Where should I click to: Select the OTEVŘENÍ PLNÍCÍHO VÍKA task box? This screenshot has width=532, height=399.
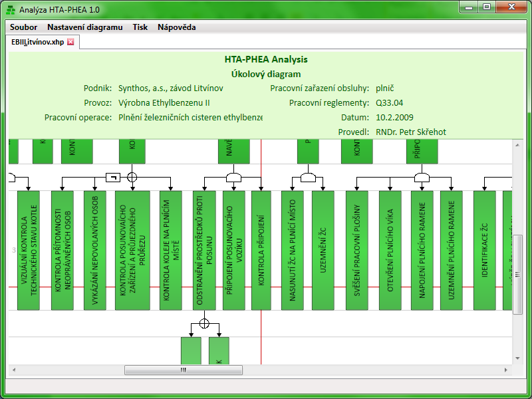[x=390, y=251]
